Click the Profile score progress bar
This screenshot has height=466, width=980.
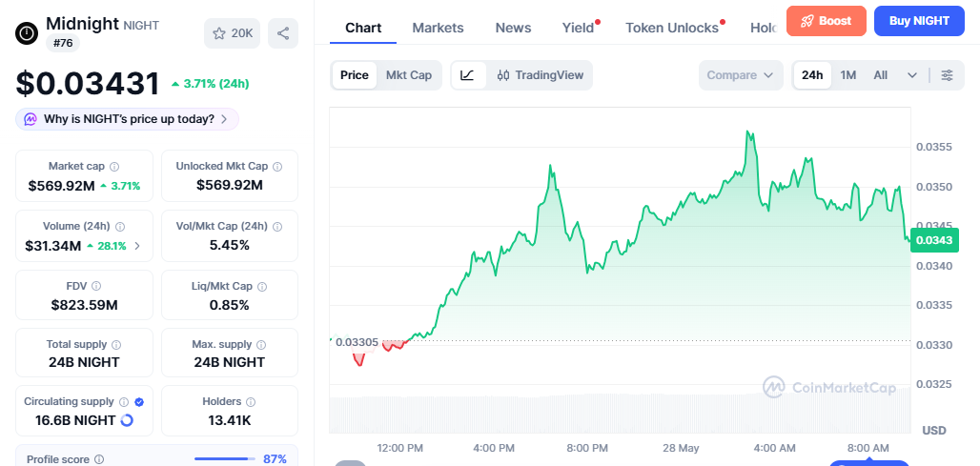tap(225, 459)
